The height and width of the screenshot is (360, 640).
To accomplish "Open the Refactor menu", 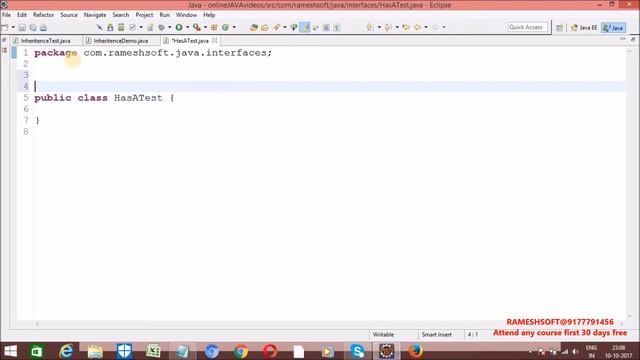I will (43, 15).
